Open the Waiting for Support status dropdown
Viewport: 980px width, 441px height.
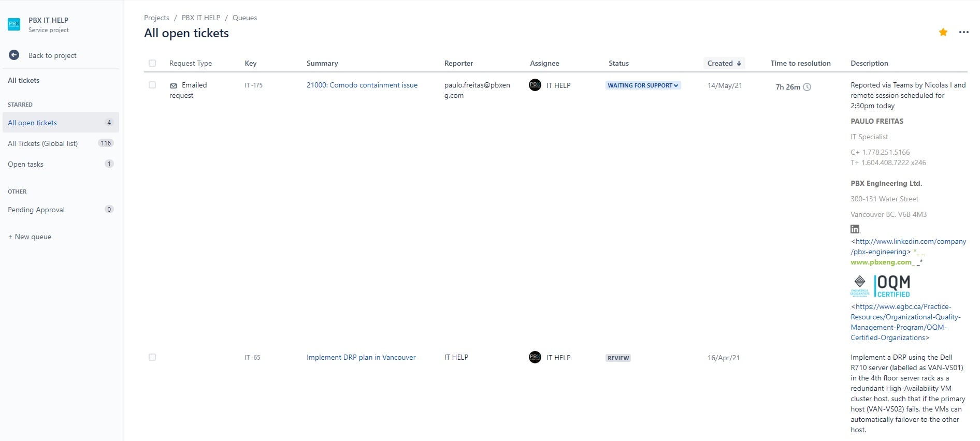[643, 85]
